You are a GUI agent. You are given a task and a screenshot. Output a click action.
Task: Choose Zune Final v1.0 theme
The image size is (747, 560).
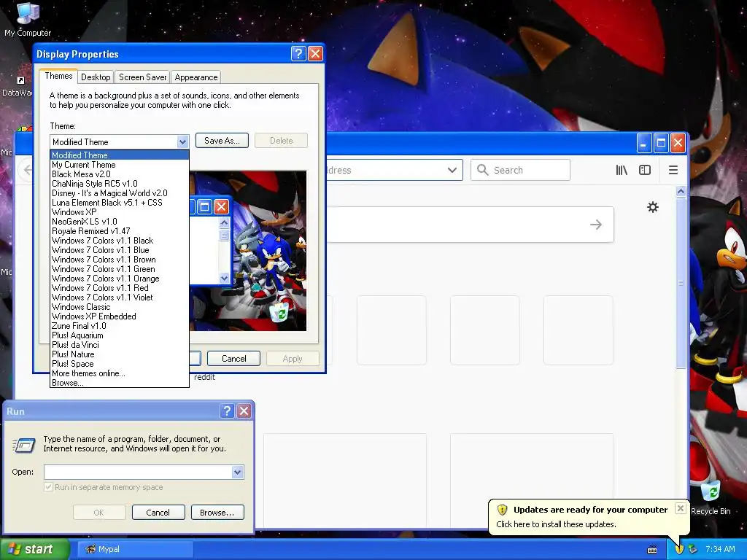pyautogui.click(x=120, y=326)
